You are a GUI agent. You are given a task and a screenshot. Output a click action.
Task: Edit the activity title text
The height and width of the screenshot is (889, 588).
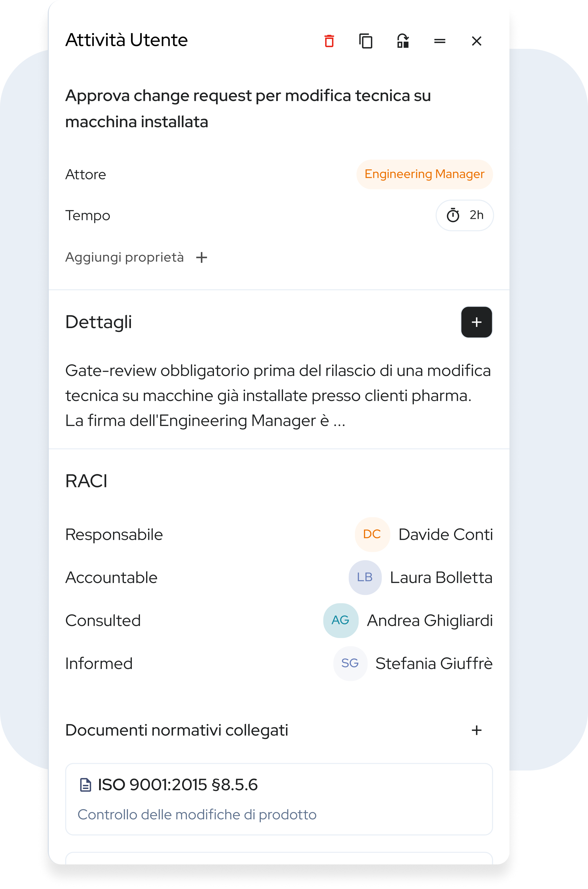[248, 108]
